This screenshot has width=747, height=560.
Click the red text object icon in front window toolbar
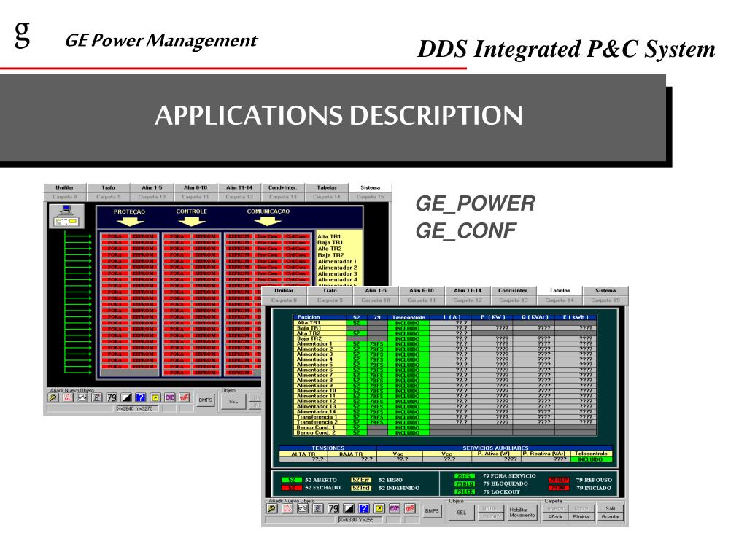click(x=287, y=508)
